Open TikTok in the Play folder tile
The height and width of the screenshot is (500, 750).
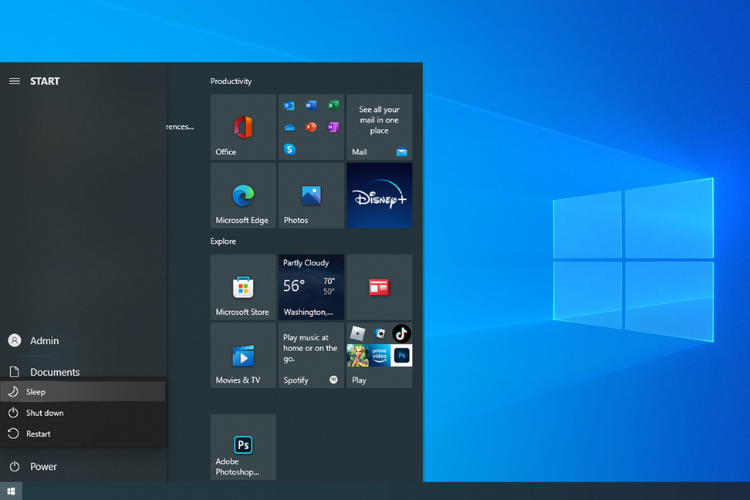[x=401, y=333]
